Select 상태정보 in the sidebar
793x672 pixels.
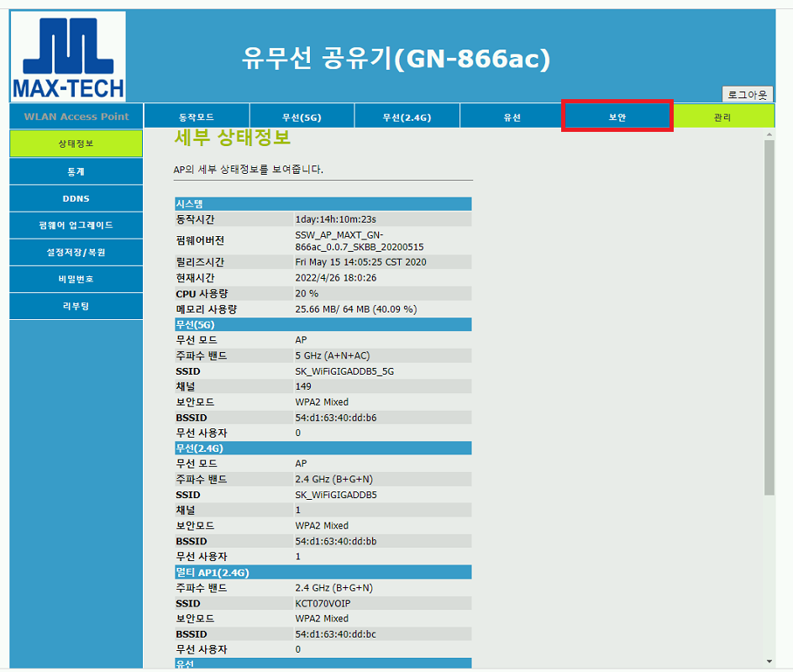coord(76,144)
